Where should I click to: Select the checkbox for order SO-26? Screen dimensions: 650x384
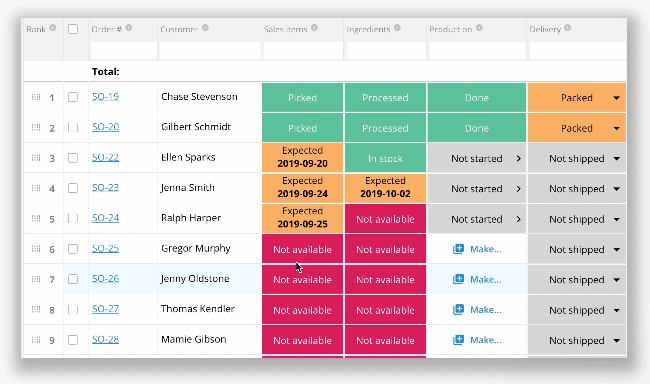click(73, 279)
